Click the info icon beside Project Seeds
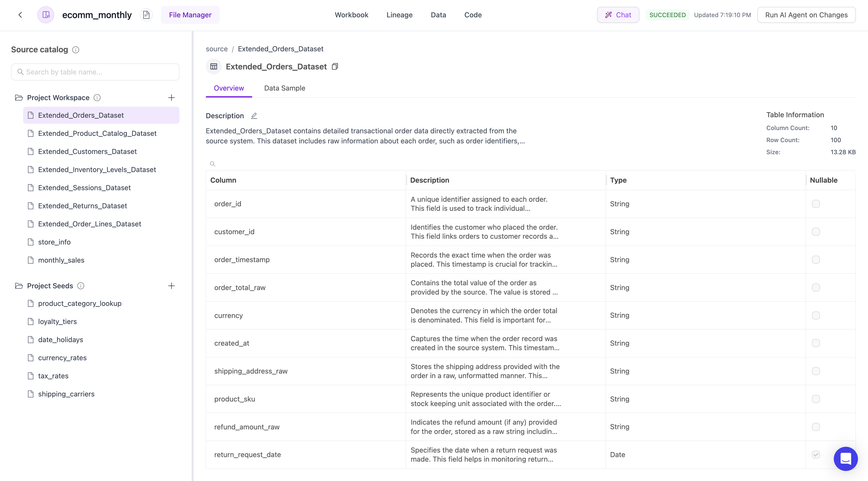868x481 pixels. pos(80,286)
